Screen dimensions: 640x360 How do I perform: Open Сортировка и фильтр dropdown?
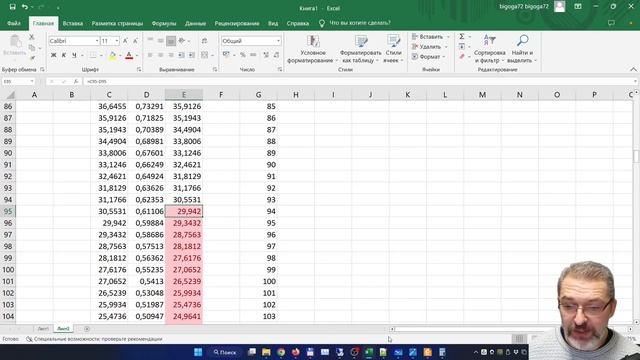(489, 49)
